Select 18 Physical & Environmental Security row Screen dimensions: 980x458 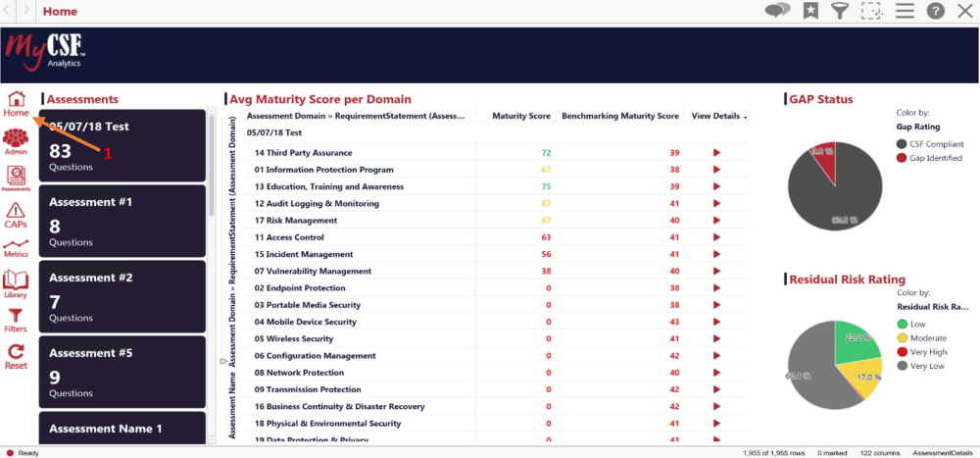(497, 423)
